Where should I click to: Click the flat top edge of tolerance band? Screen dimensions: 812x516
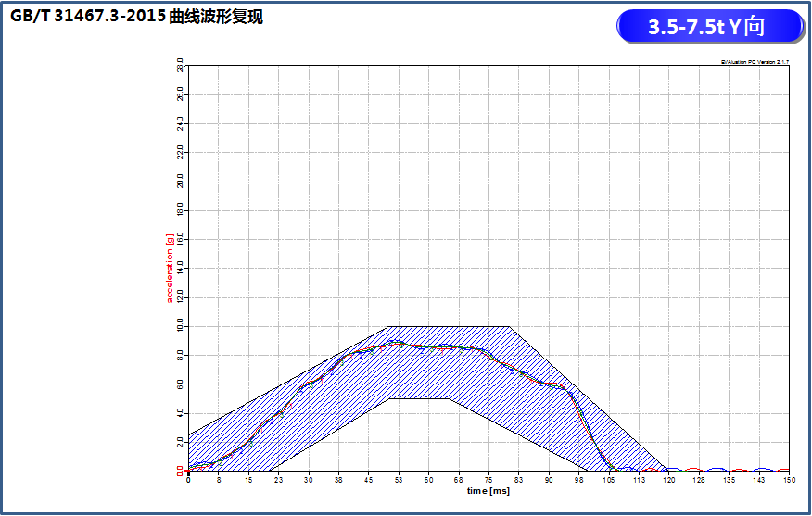point(449,326)
